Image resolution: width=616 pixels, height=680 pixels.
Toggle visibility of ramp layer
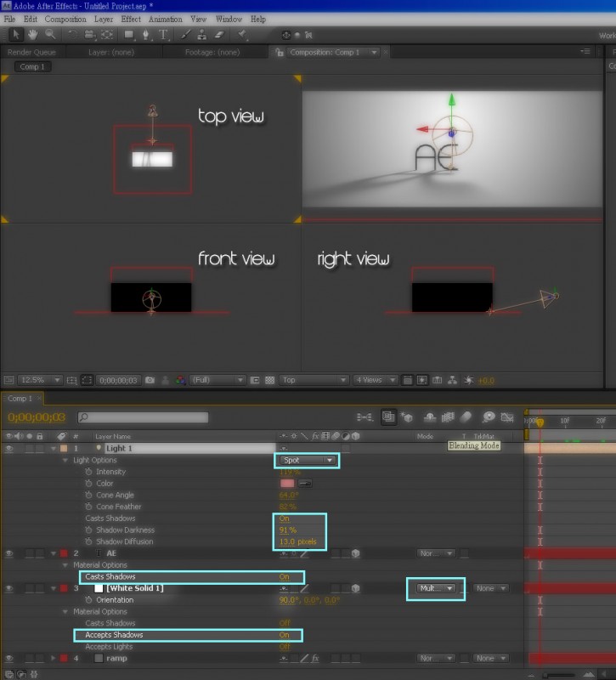point(8,658)
